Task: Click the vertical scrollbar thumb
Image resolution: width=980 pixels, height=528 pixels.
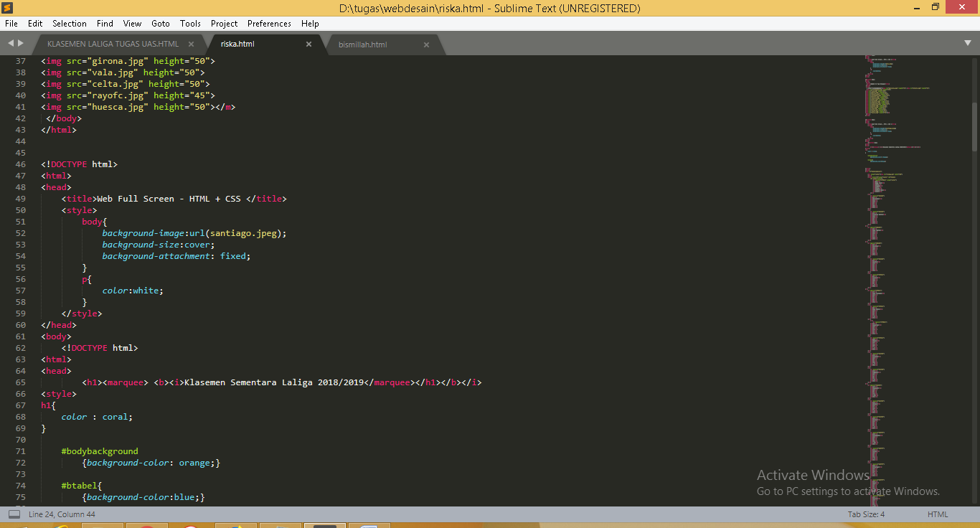Action: tap(974, 126)
